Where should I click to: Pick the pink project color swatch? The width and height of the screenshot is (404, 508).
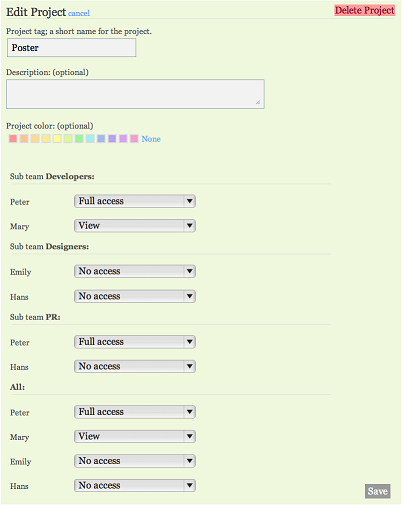click(134, 139)
